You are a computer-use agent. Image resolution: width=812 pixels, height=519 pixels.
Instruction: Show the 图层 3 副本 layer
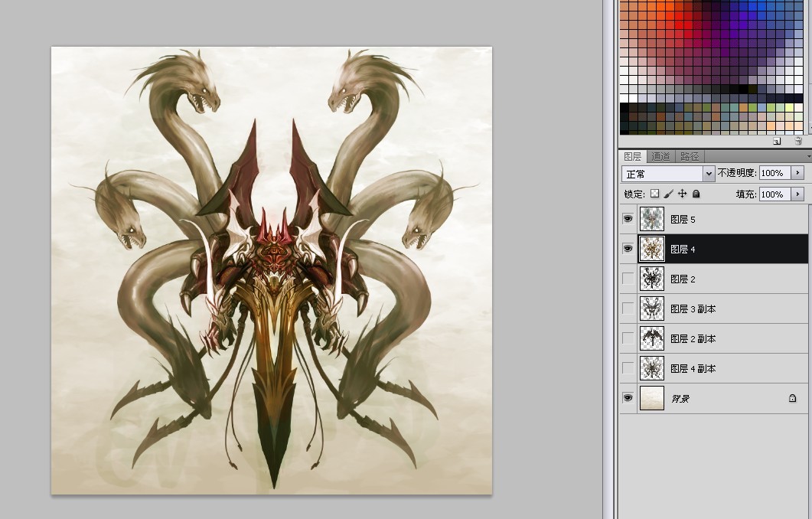point(628,308)
